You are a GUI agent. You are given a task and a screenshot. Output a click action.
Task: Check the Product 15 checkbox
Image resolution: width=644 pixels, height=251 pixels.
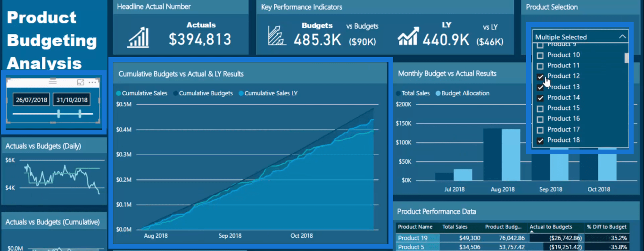point(540,109)
